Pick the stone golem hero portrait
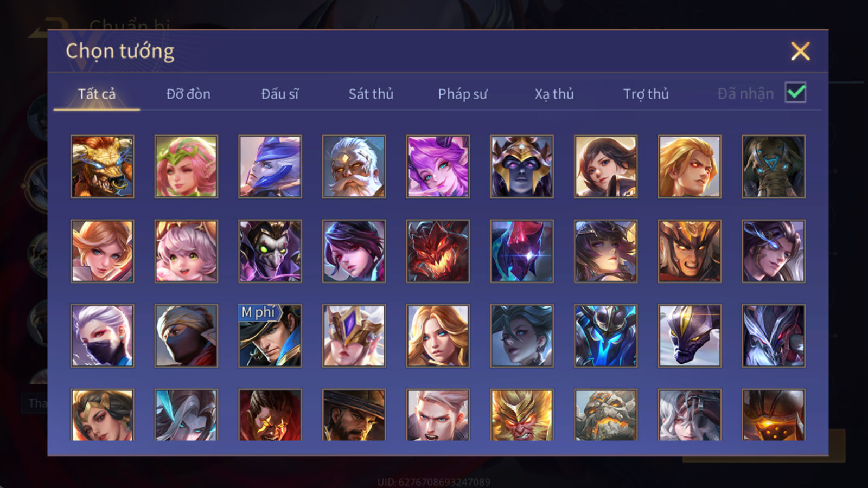The width and height of the screenshot is (868, 488). 605,415
